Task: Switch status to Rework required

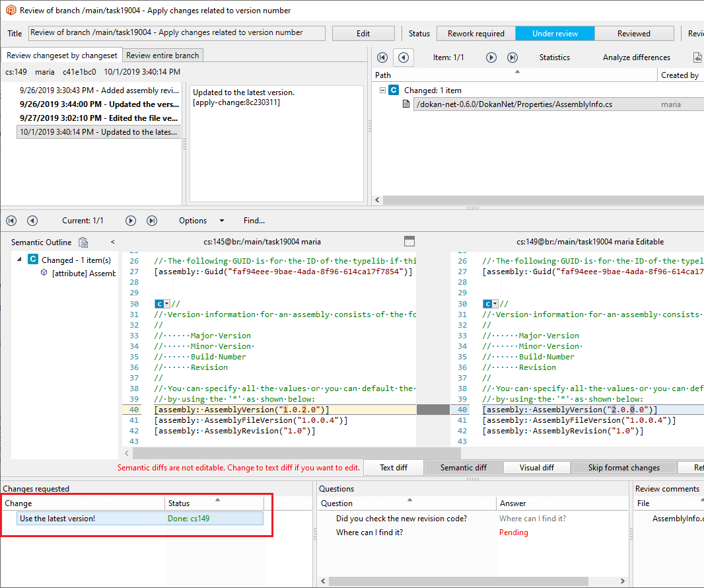Action: pos(475,32)
